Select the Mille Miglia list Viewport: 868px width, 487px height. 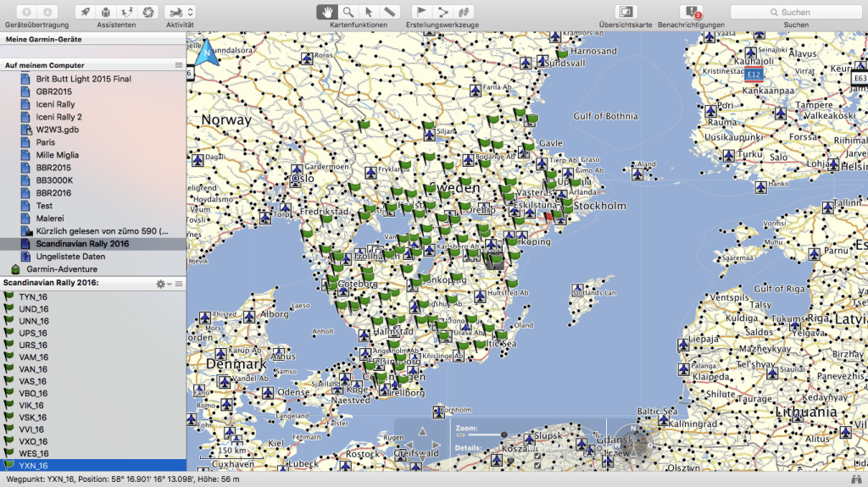coord(58,155)
